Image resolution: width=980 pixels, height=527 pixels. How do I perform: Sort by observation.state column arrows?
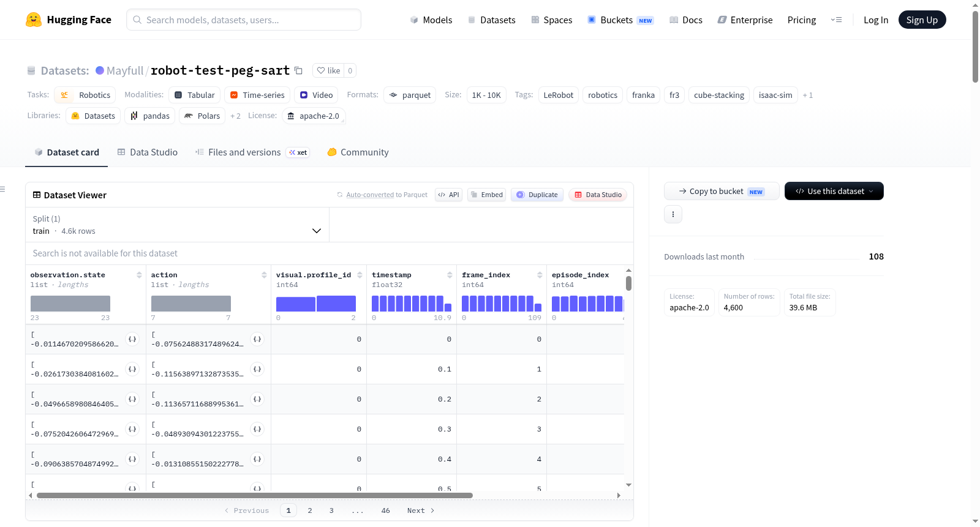point(139,275)
